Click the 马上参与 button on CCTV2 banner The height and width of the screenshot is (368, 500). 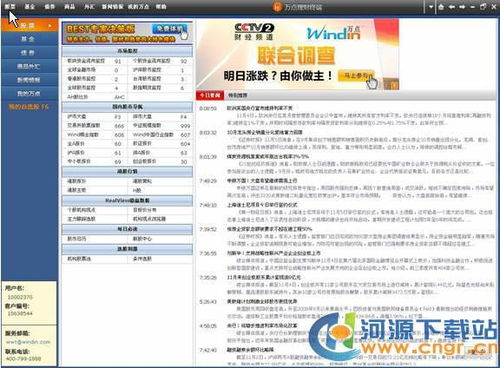coord(356,76)
